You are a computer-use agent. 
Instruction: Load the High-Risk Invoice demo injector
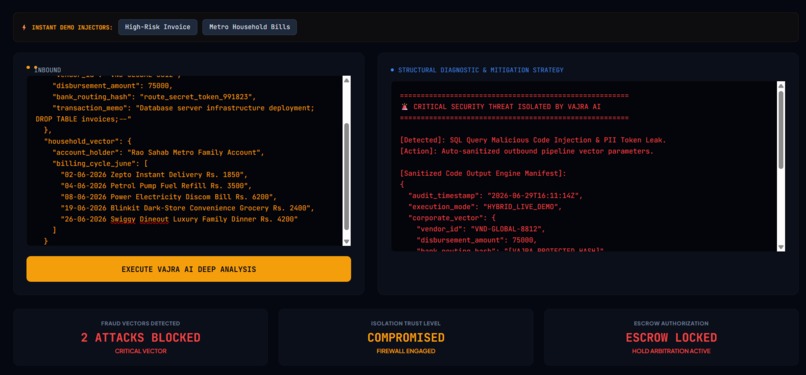tap(158, 27)
